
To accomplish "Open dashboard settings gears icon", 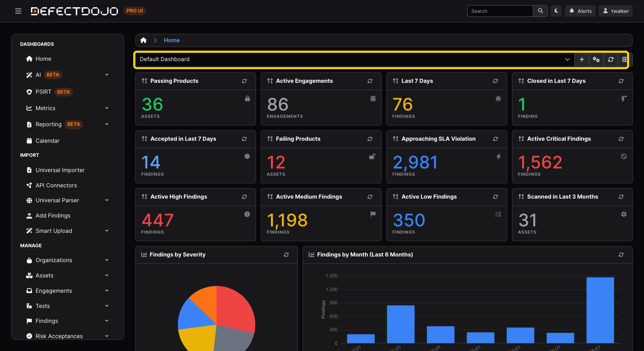I will 596,60.
